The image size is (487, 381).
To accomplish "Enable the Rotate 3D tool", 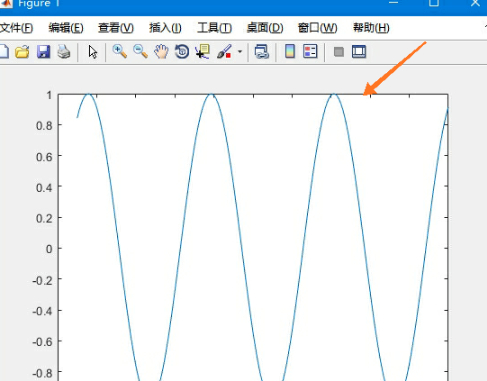I will [x=182, y=52].
